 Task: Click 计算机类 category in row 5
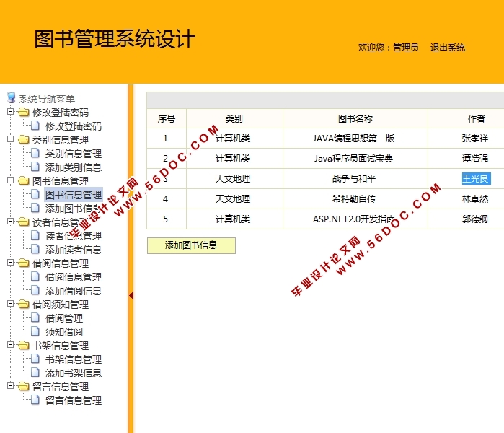click(x=233, y=219)
